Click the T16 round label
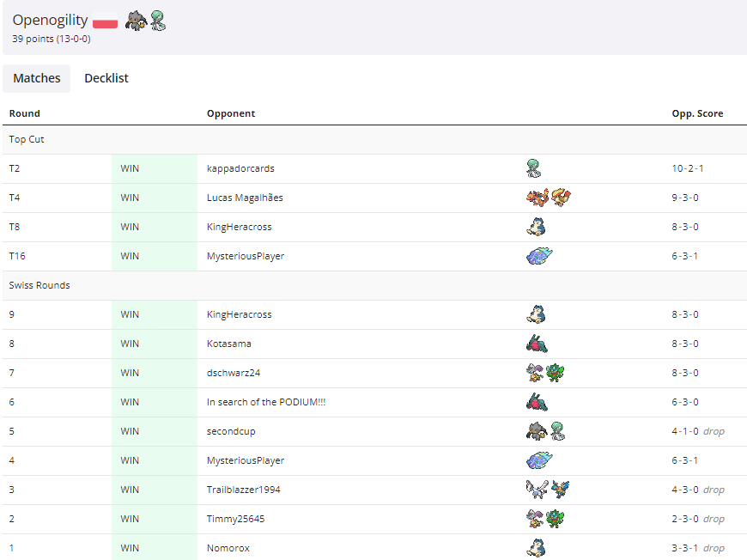 (17, 256)
